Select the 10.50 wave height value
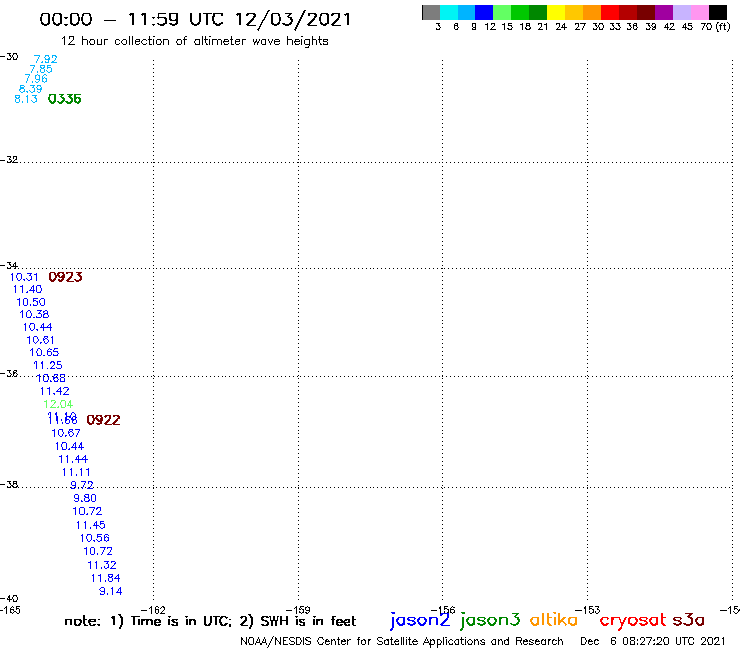This screenshot has width=740, height=650. [x=31, y=302]
